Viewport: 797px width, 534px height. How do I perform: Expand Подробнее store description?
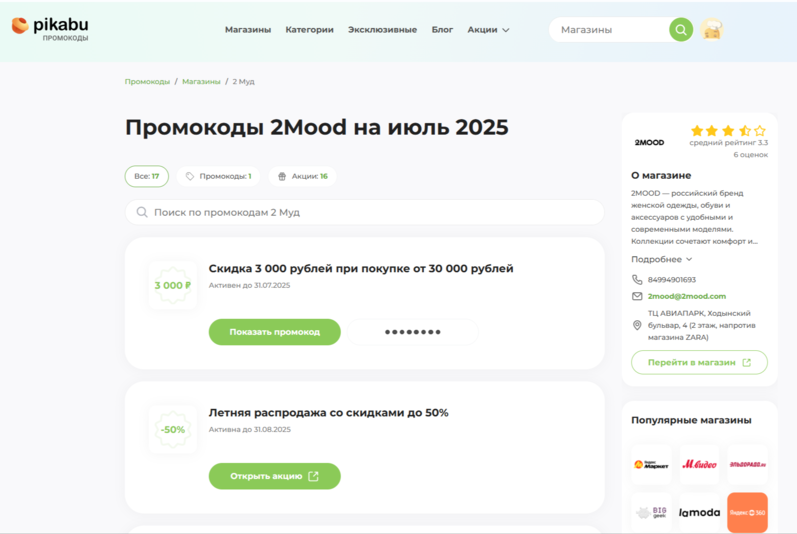(x=661, y=259)
